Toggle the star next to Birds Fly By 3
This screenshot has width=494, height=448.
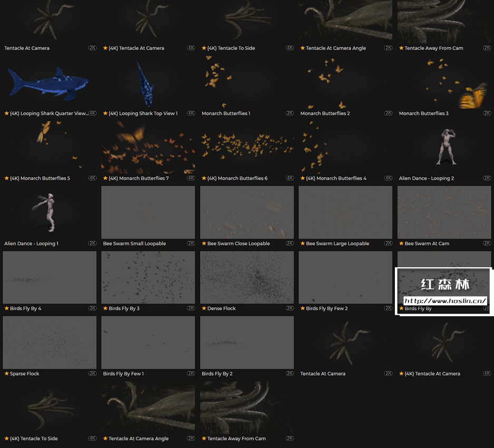coord(105,308)
